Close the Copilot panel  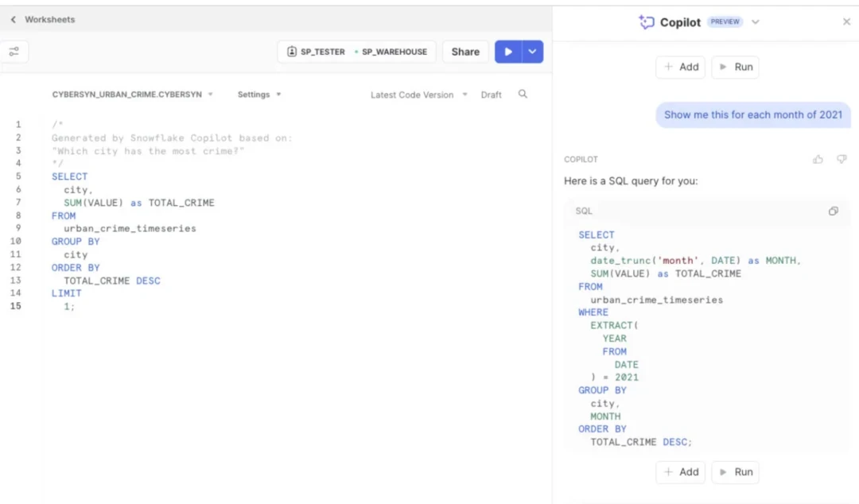(846, 22)
